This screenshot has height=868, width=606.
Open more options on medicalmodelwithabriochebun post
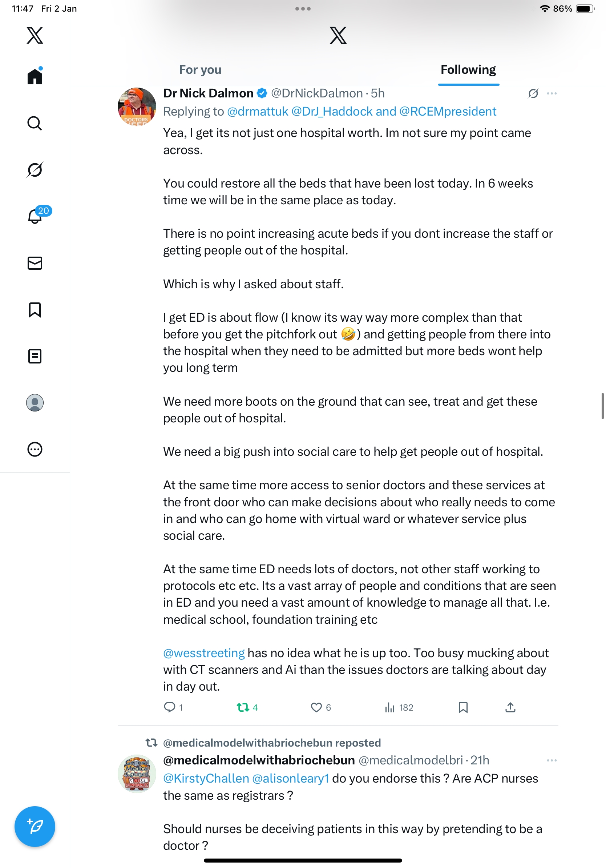pyautogui.click(x=552, y=760)
